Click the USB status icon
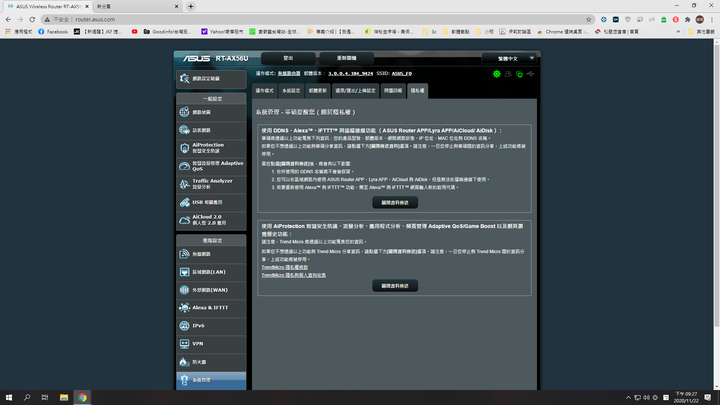This screenshot has height=405, width=720. tap(530, 73)
